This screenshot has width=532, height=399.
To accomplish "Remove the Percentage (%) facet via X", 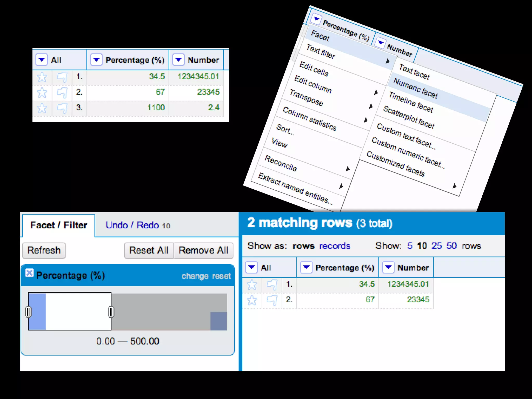I will coord(29,273).
